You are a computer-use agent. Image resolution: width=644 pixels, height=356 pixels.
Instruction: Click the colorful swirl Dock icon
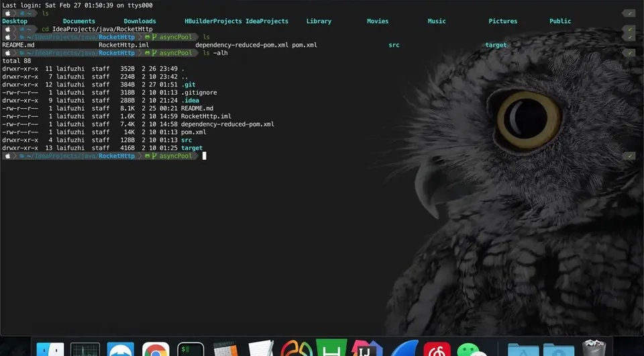click(296, 348)
